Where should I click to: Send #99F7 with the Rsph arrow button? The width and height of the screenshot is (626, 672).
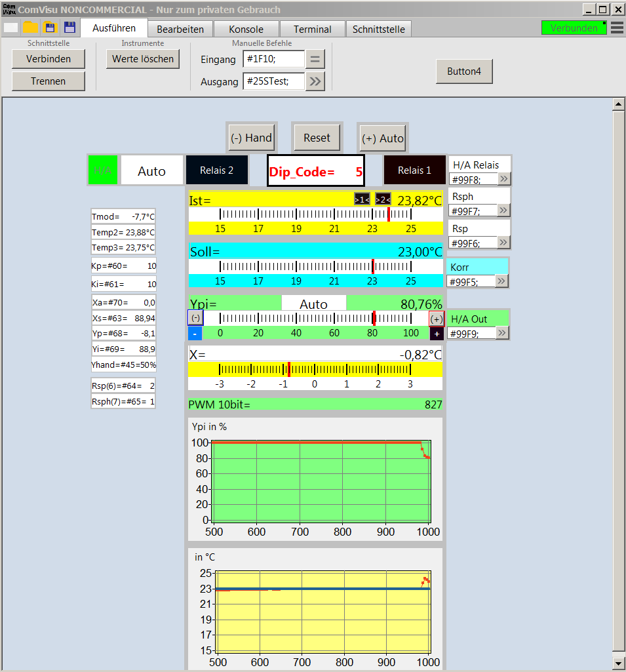click(x=503, y=210)
